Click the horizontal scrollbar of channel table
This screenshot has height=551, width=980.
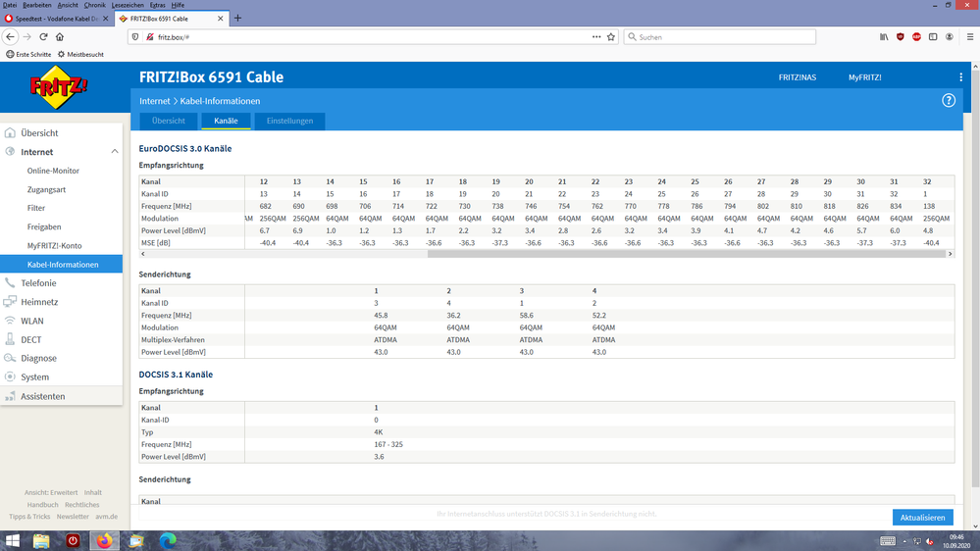click(x=687, y=254)
